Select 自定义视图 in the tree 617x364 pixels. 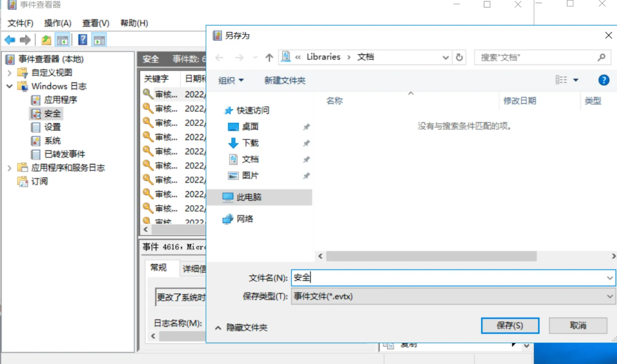52,73
